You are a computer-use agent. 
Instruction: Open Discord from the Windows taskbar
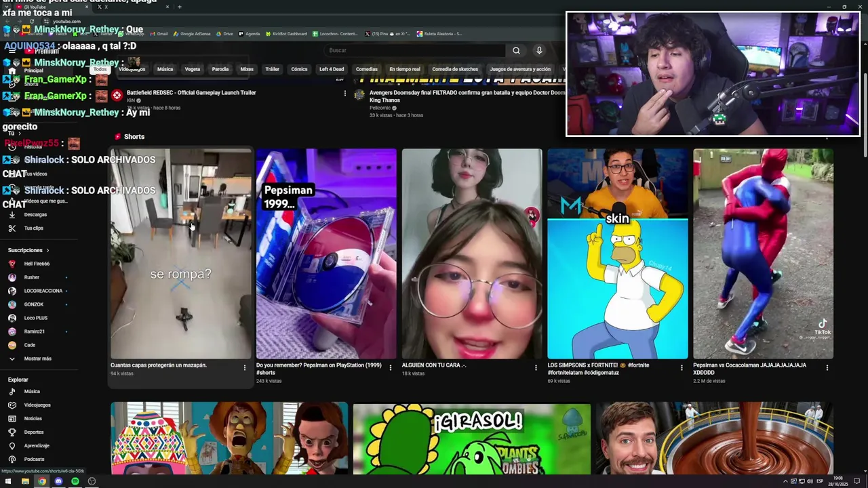[x=58, y=481]
